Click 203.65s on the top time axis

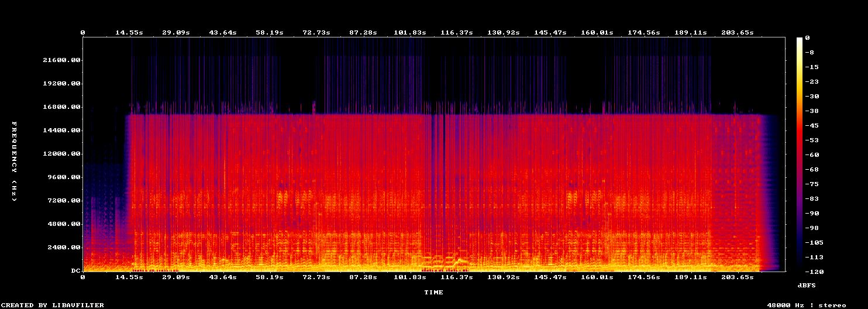(738, 33)
